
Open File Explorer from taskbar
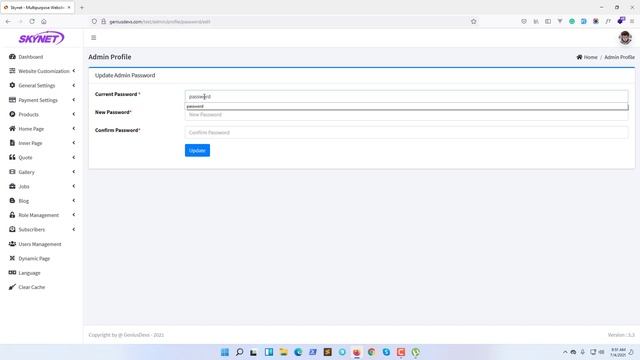point(283,352)
